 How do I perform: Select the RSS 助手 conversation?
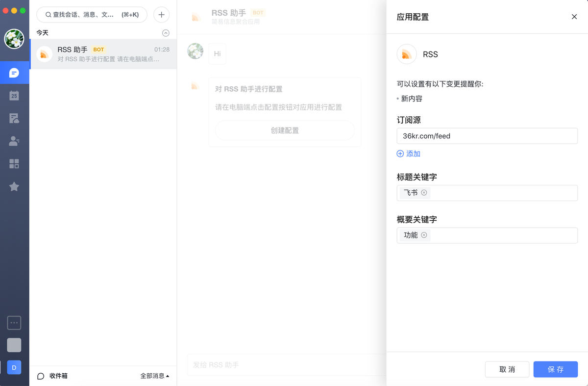click(x=103, y=54)
